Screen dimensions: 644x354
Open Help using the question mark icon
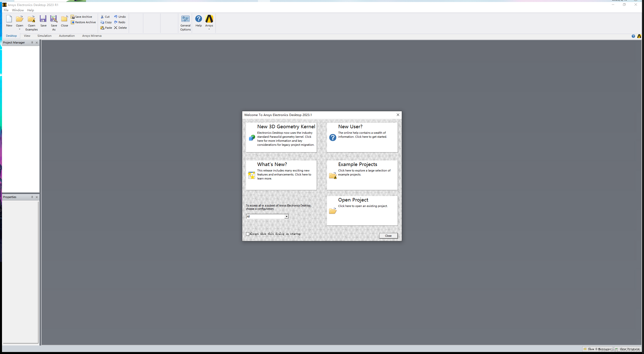(198, 19)
